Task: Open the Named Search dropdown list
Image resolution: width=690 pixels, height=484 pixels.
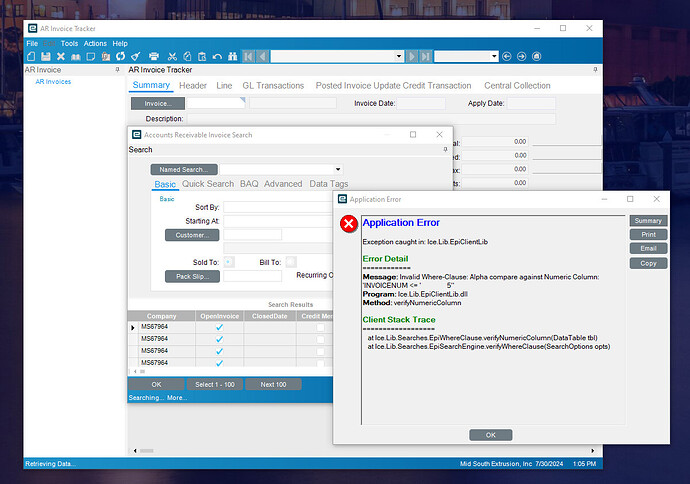Action: click(337, 170)
